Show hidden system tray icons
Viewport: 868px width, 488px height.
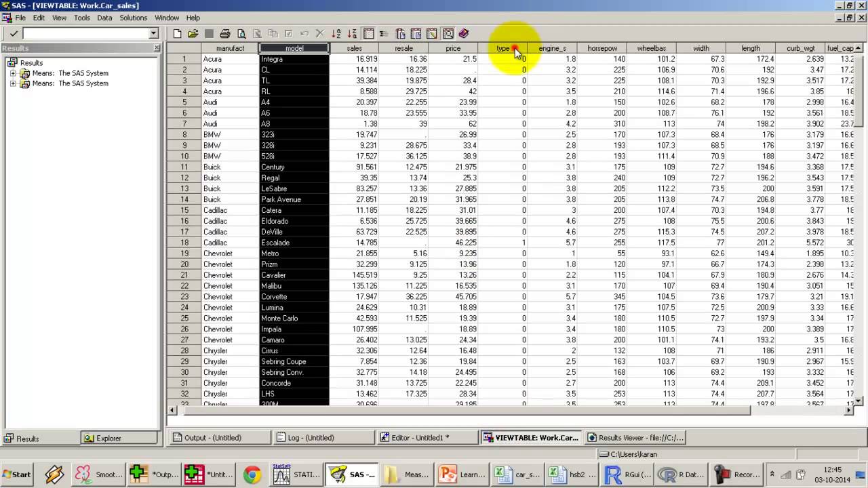(x=772, y=474)
